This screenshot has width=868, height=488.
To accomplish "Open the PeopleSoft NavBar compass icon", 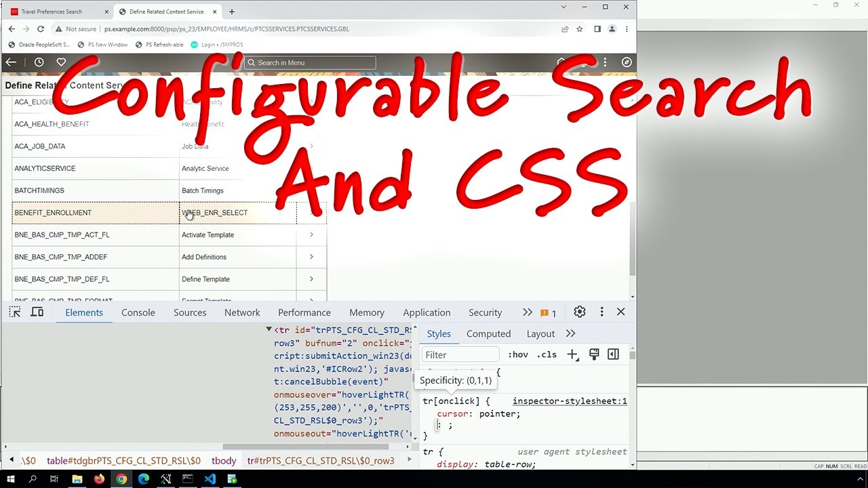I will (x=627, y=62).
